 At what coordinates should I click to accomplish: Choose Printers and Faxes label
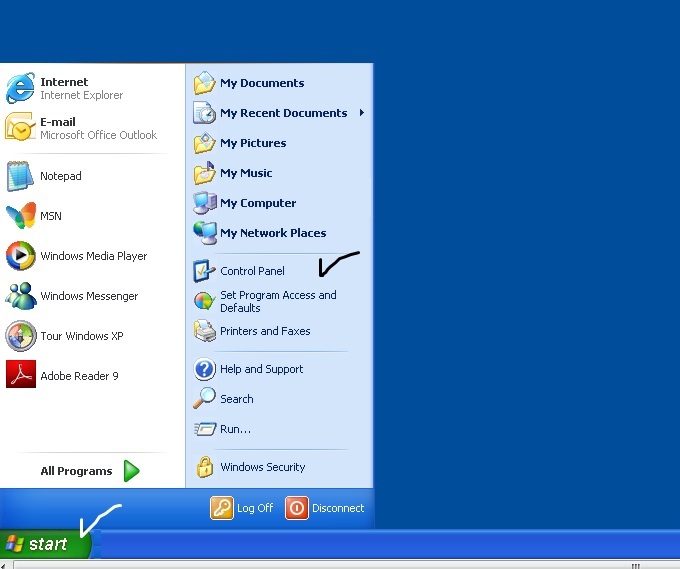click(x=265, y=331)
